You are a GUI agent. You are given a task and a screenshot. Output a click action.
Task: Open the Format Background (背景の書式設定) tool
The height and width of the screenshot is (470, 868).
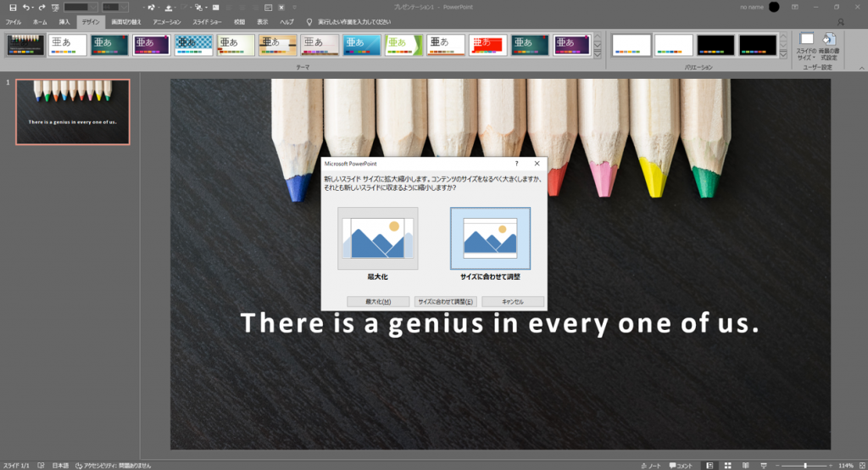click(x=828, y=45)
